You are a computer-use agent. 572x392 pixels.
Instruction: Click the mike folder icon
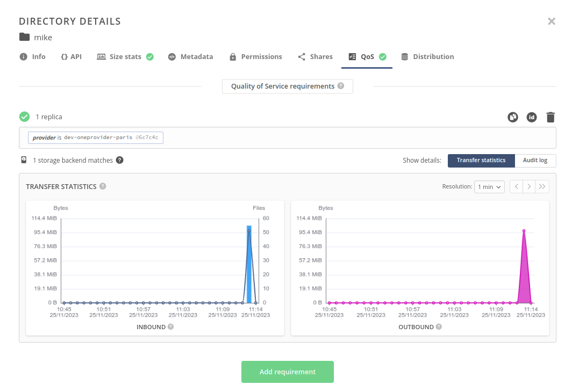click(x=24, y=37)
